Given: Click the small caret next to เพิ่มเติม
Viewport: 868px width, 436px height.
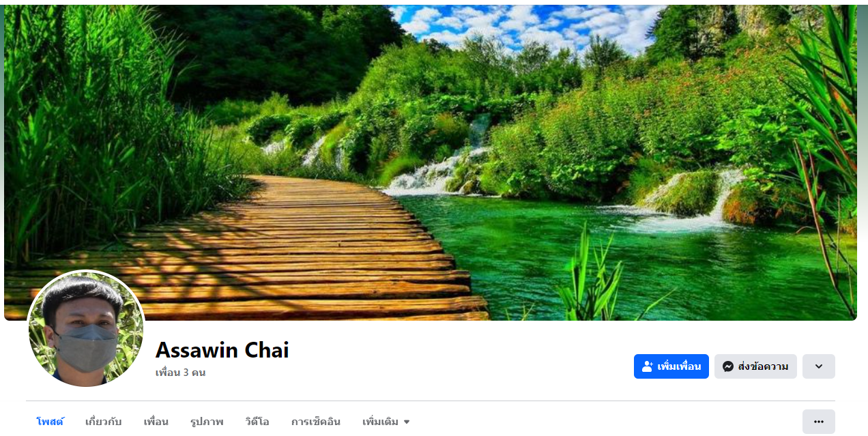Looking at the screenshot, I should [407, 422].
